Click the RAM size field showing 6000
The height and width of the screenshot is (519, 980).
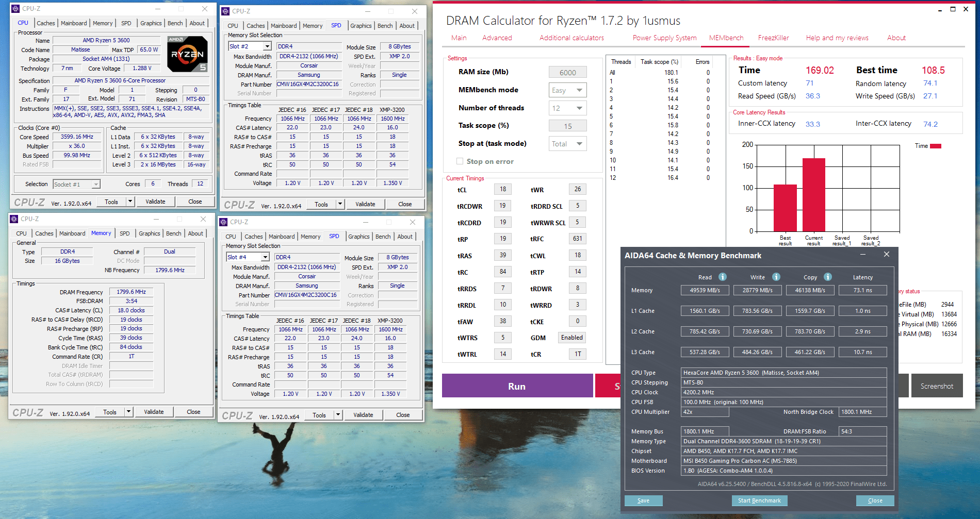click(x=567, y=73)
